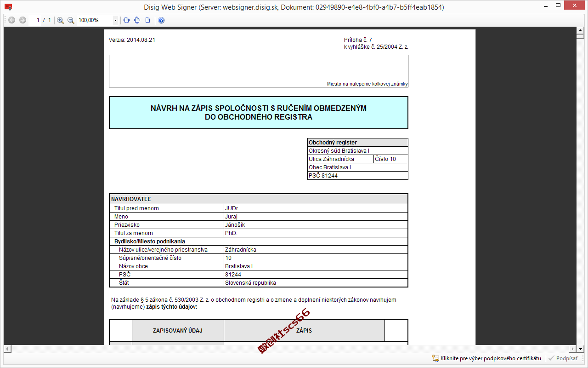
Task: Click the 'ZAPISOVANÝ ÚDAJ' column header
Action: coord(178,331)
